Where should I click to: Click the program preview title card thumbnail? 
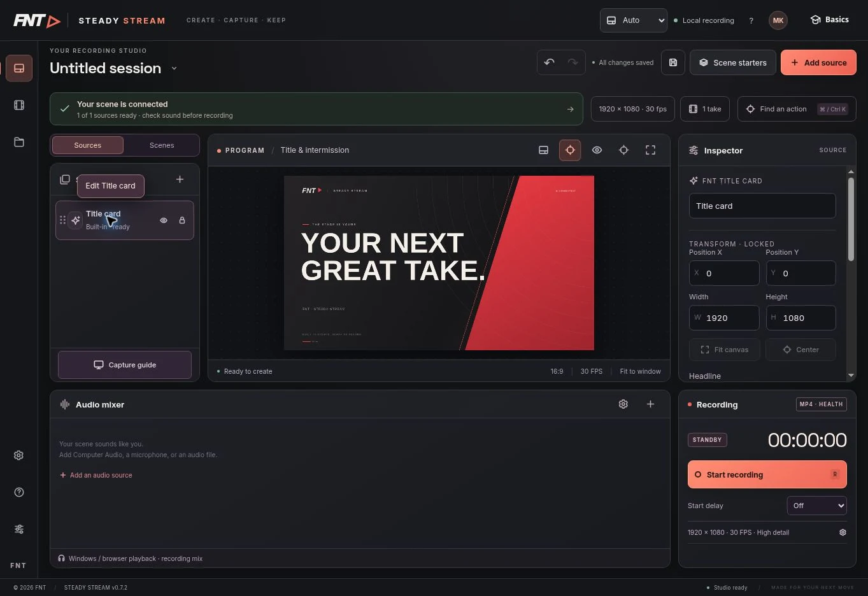tap(439, 263)
